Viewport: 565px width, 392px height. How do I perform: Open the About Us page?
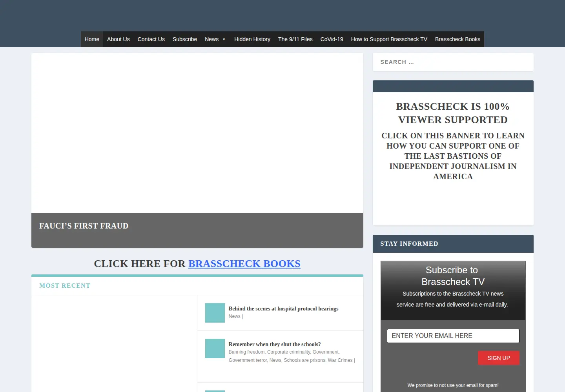(118, 39)
